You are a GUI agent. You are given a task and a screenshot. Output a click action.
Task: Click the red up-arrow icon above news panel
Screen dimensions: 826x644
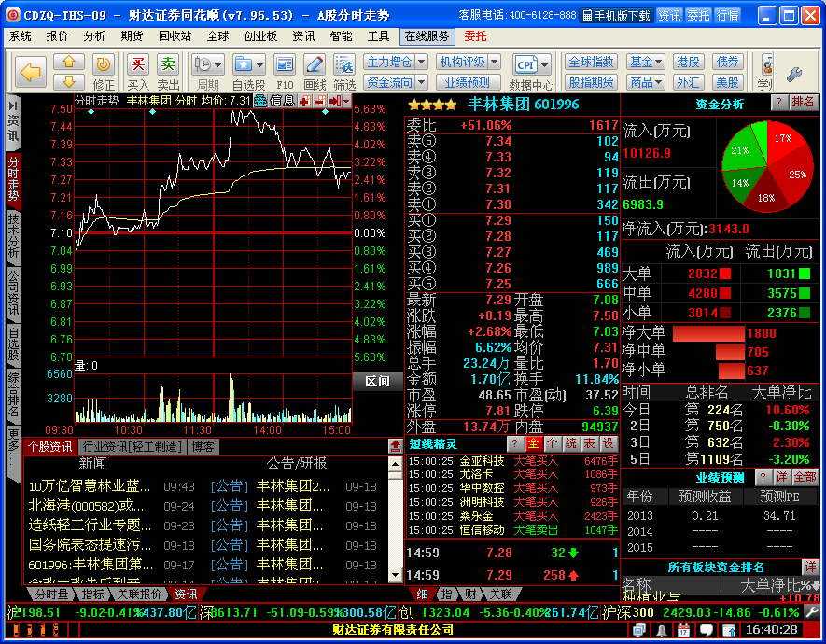coord(396,446)
